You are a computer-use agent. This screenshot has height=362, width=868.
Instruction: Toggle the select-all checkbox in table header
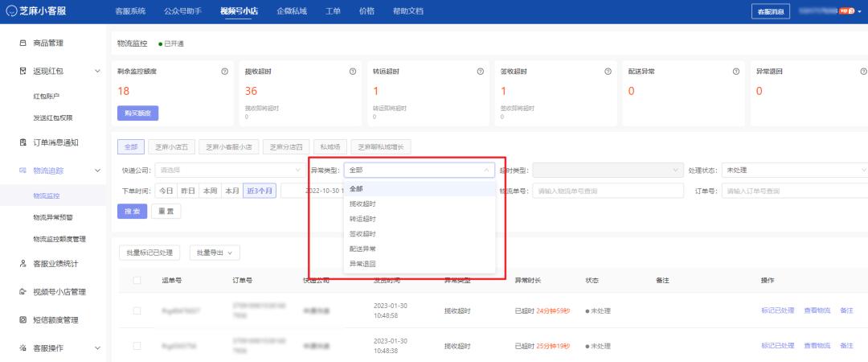[137, 281]
